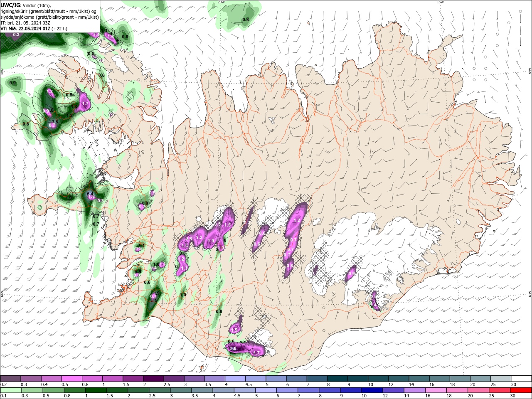Click the '0.3' top-row legend scale label
The image size is (532, 399).
[24, 384]
